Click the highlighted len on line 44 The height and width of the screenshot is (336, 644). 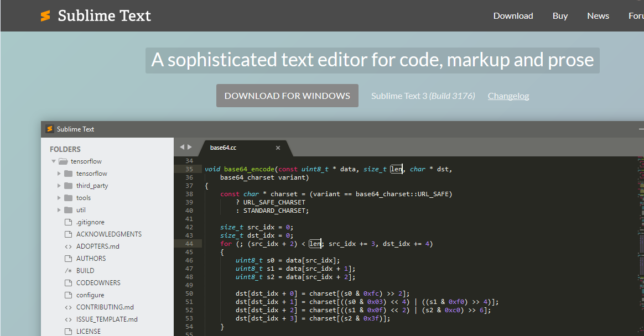[315, 244]
